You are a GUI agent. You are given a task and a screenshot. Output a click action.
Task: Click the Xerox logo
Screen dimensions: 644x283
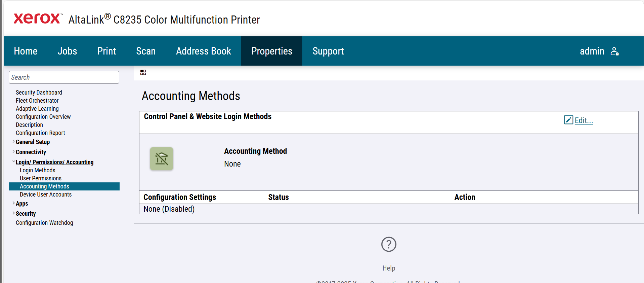[x=38, y=19]
